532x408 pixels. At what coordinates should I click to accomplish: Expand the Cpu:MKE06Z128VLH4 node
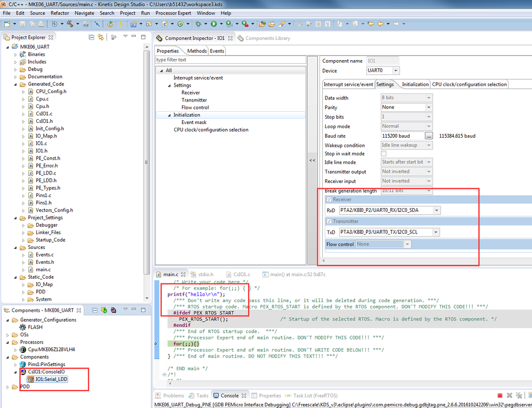point(15,349)
